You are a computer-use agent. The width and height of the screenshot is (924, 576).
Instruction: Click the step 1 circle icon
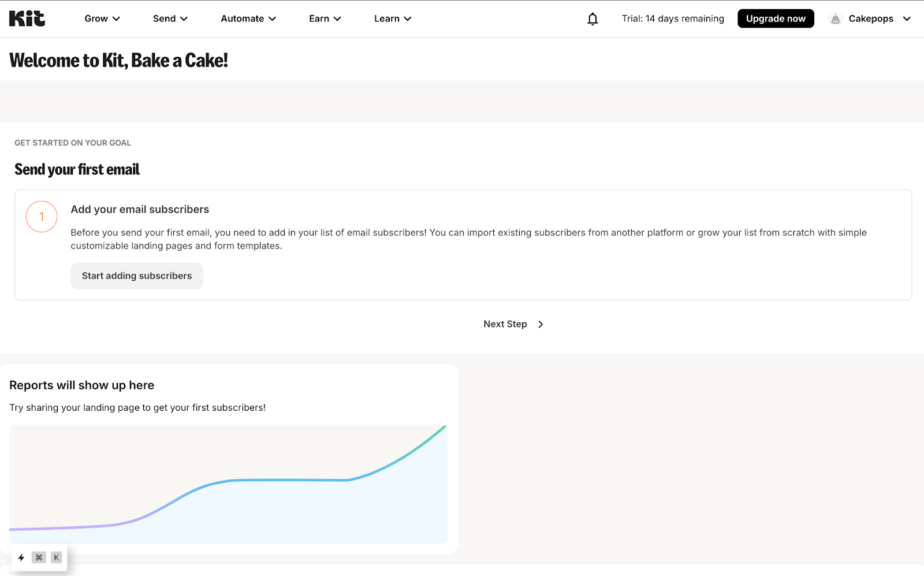tap(42, 217)
